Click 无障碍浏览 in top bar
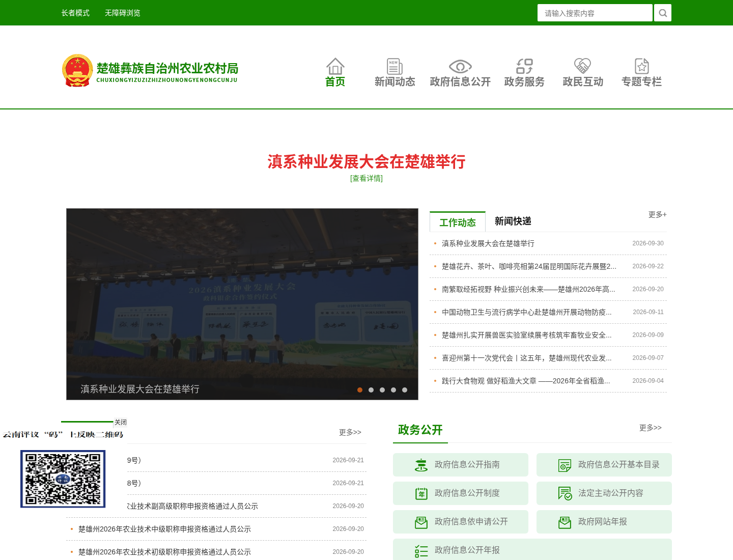Image resolution: width=733 pixels, height=560 pixels. 123,13
